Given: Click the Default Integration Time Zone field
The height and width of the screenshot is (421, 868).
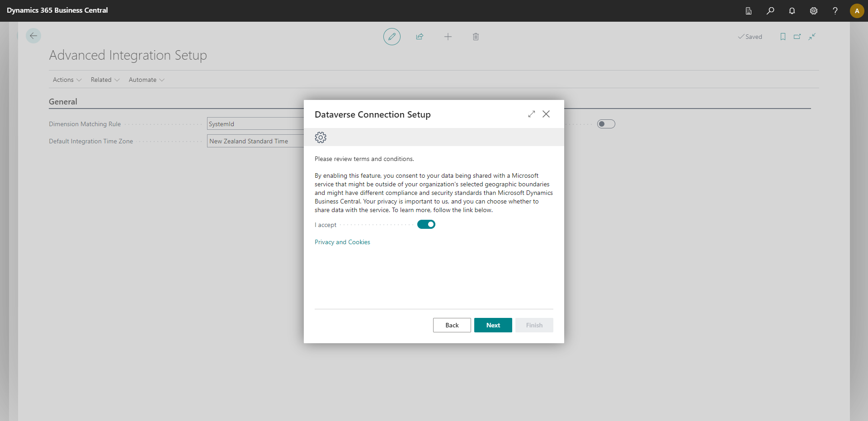Looking at the screenshot, I should coord(255,141).
